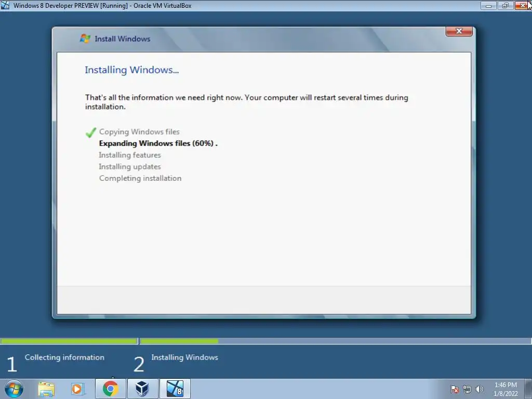This screenshot has height=399, width=532.
Task: Open the volume speaker tray icon
Action: coord(479,389)
